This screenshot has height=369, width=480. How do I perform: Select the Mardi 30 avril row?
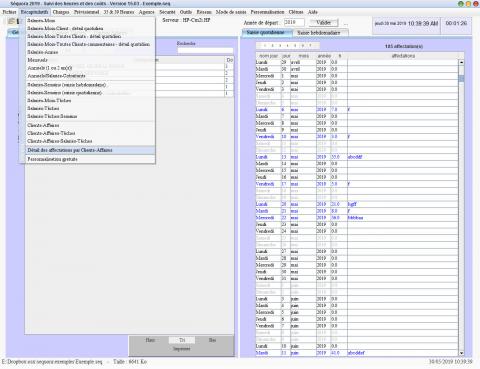(x=357, y=69)
